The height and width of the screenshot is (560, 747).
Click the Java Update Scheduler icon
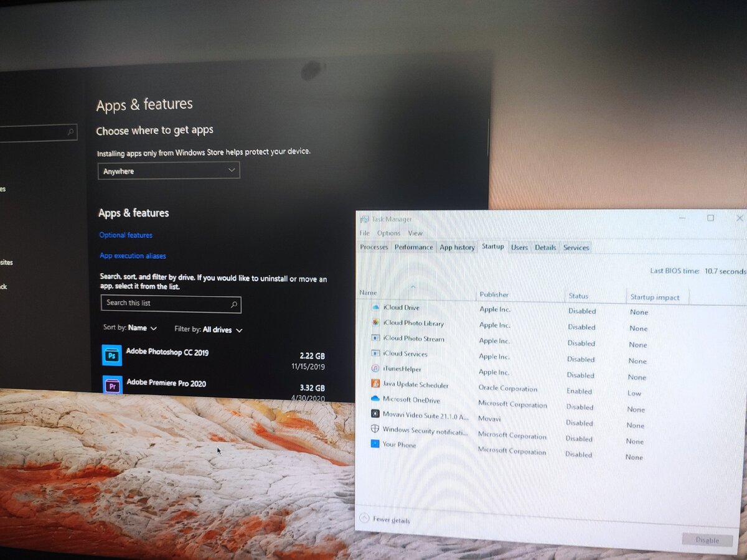(375, 384)
